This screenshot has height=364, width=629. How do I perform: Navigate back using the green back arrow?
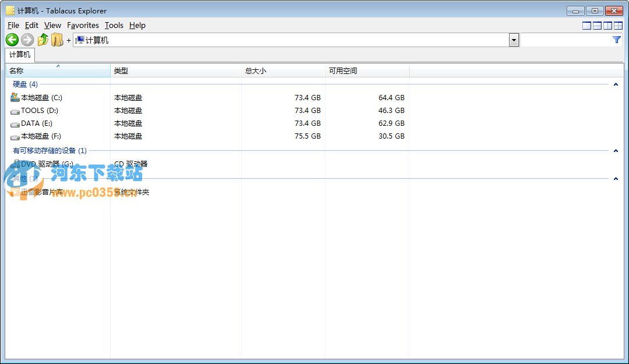coord(12,40)
